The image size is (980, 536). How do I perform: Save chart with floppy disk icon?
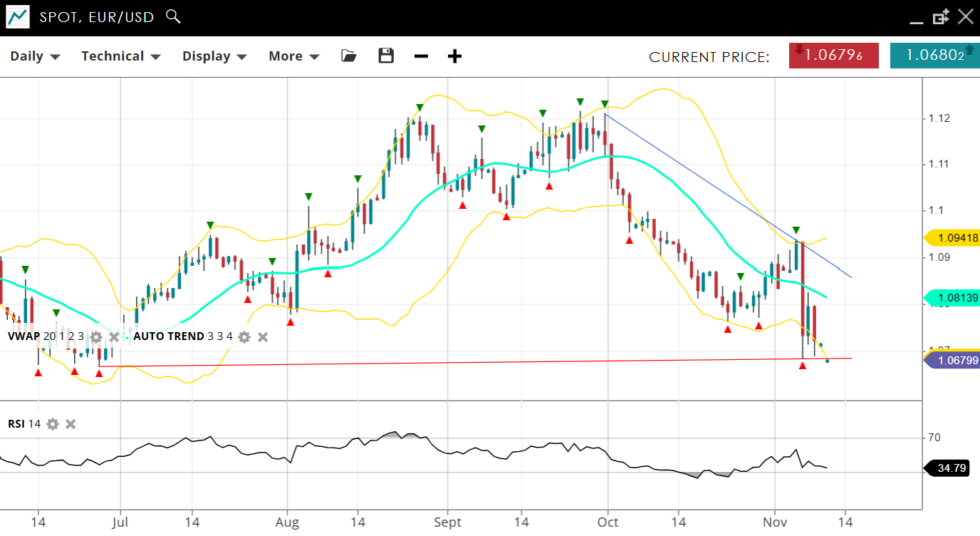point(386,56)
